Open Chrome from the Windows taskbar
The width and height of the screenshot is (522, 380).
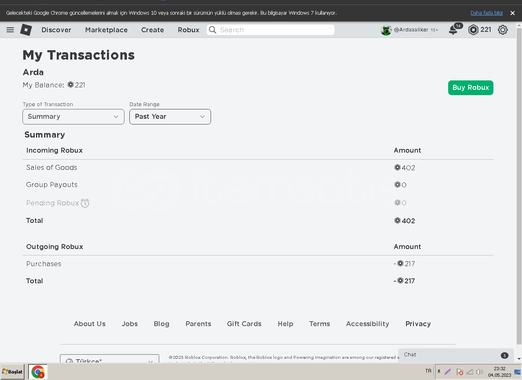coord(37,372)
